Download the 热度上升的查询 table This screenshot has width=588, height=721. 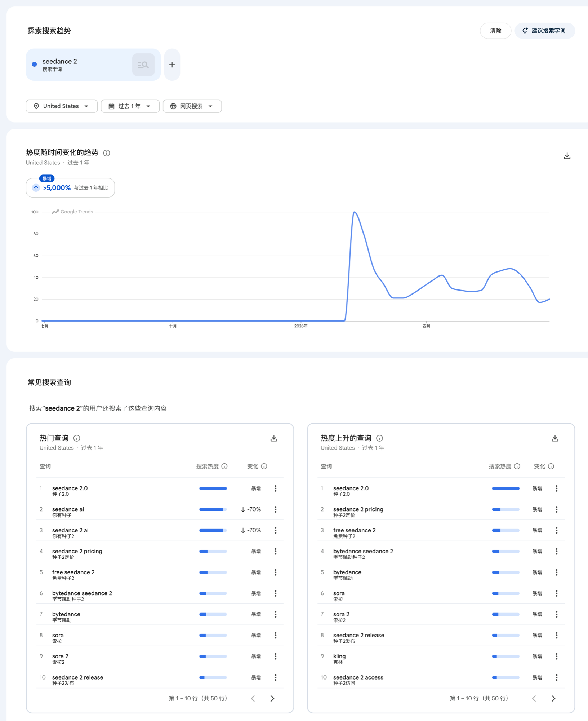pos(555,438)
